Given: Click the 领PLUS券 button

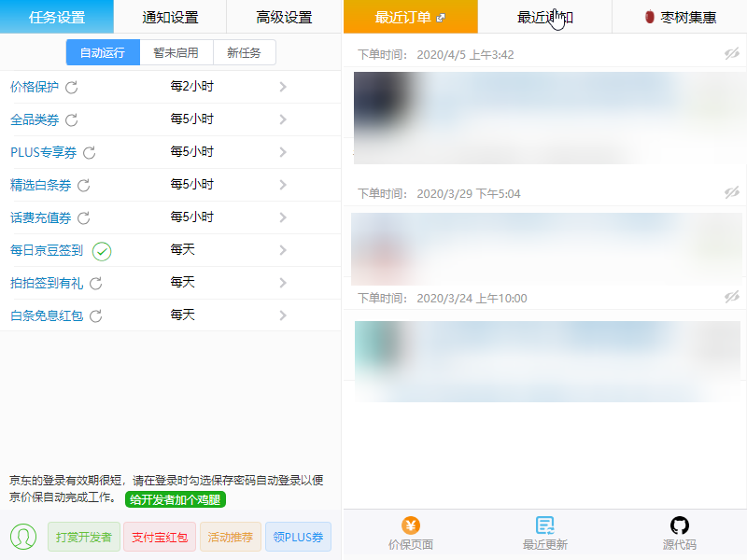Looking at the screenshot, I should pos(298,537).
